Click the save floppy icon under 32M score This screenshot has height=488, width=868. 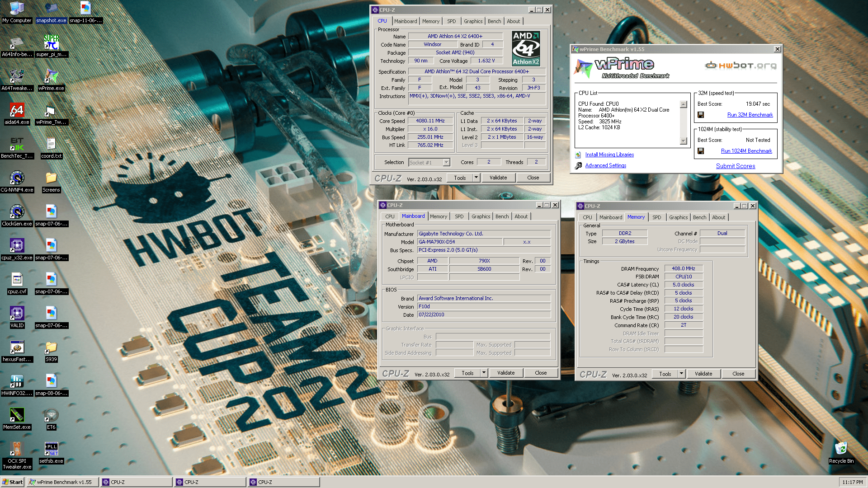point(701,115)
